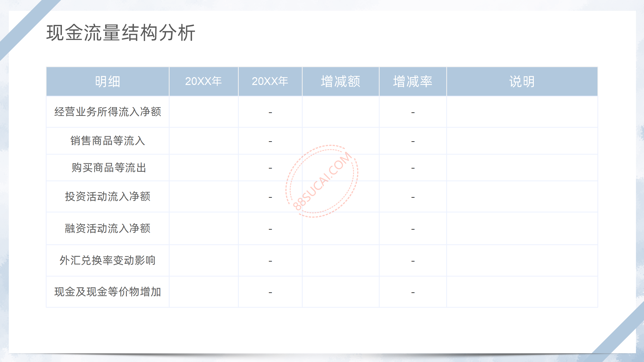Screen dimensions: 644x362
Task: Select the 外汇兑换率变动影响 row label
Action: [x=108, y=260]
